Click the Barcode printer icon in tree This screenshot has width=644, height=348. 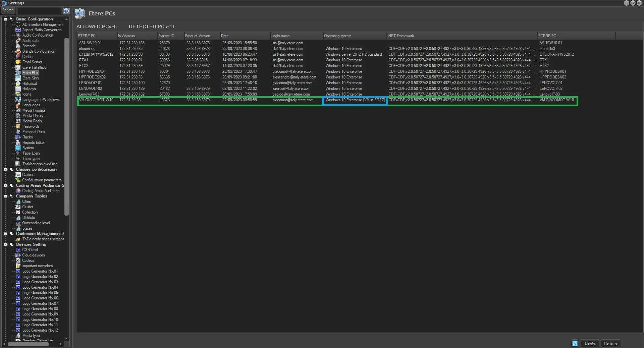click(18, 46)
